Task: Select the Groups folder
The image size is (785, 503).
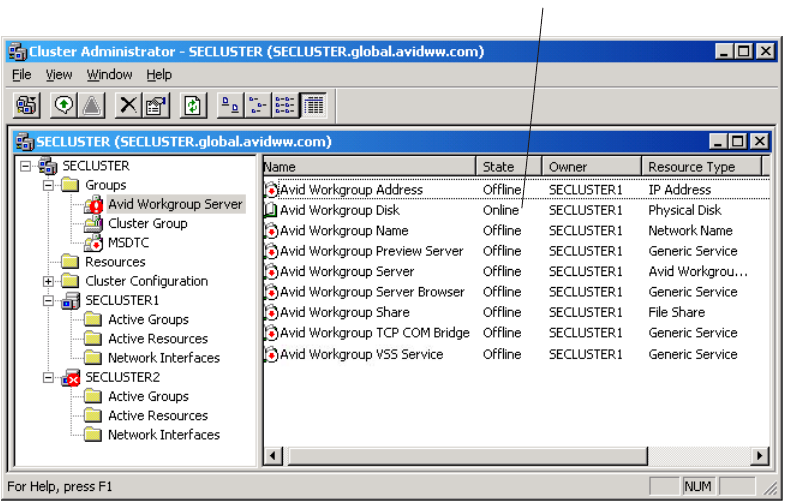Action: click(x=106, y=185)
